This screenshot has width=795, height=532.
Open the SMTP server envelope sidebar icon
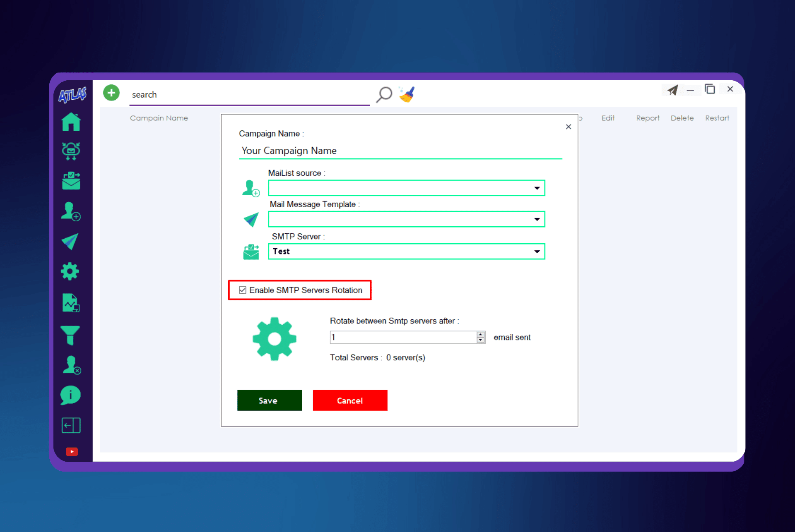point(71,181)
